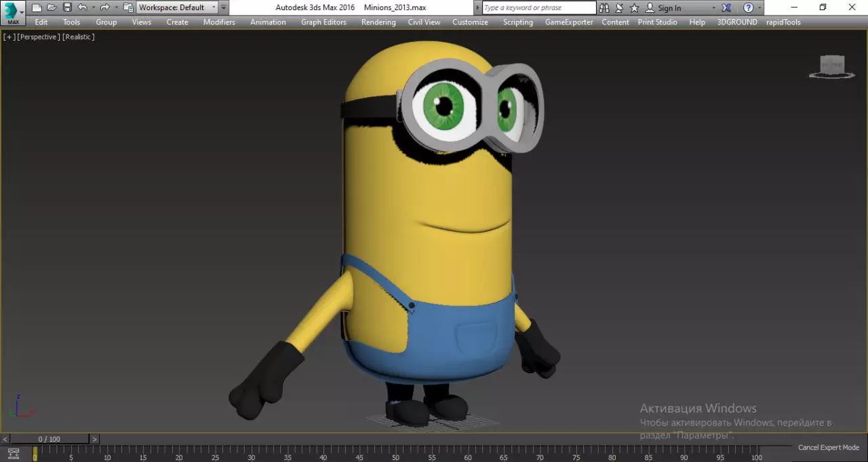Expand the Quick Access toolbar customize arrow
The image size is (868, 462).
pos(224,7)
